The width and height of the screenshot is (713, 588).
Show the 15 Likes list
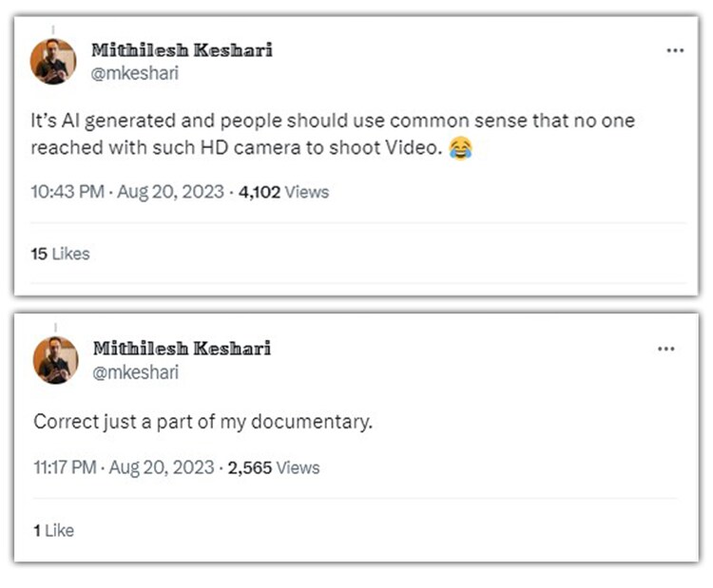point(60,254)
